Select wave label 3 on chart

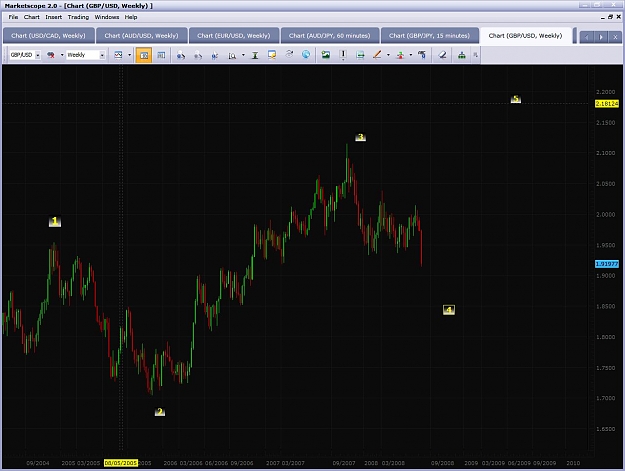(x=360, y=137)
